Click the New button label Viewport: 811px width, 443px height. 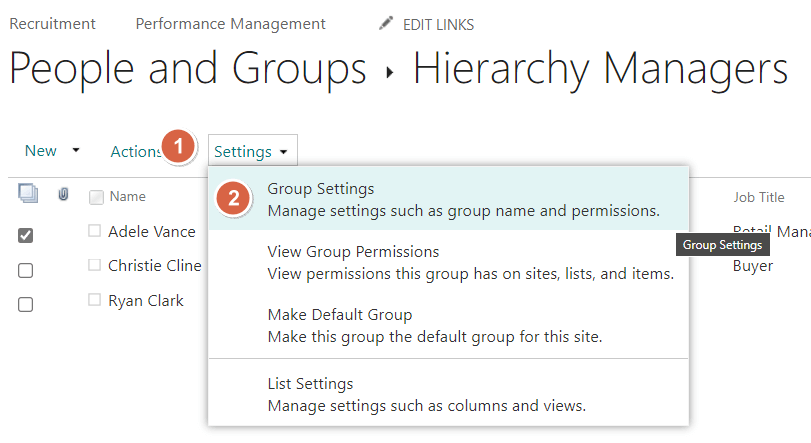(x=40, y=150)
